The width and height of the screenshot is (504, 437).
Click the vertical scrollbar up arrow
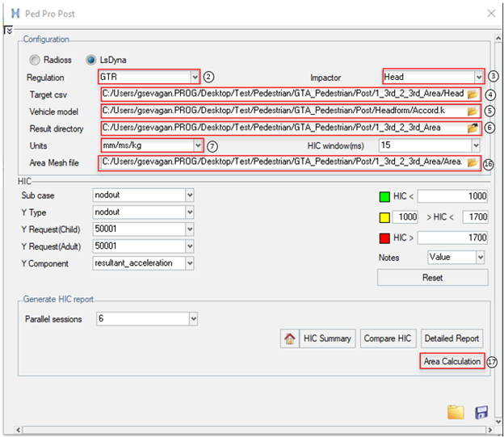coord(498,38)
